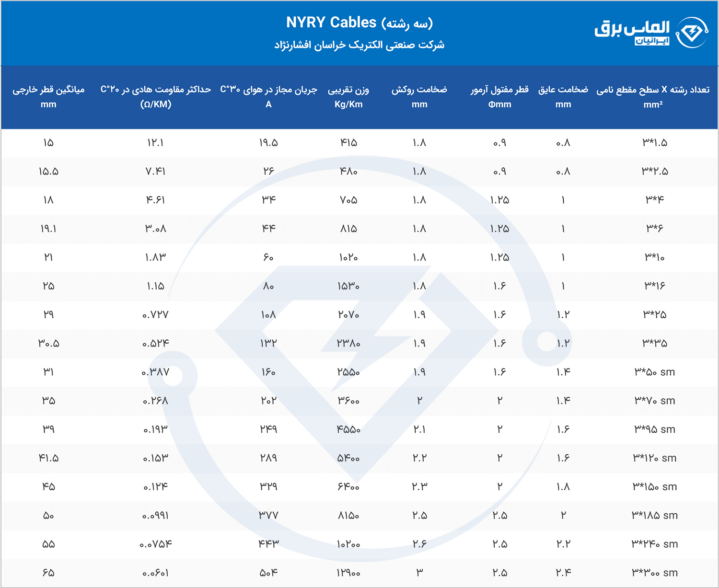This screenshot has width=719, height=588.
Task: Select the row label ۳*۳۰۰ sm
Action: 655,573
